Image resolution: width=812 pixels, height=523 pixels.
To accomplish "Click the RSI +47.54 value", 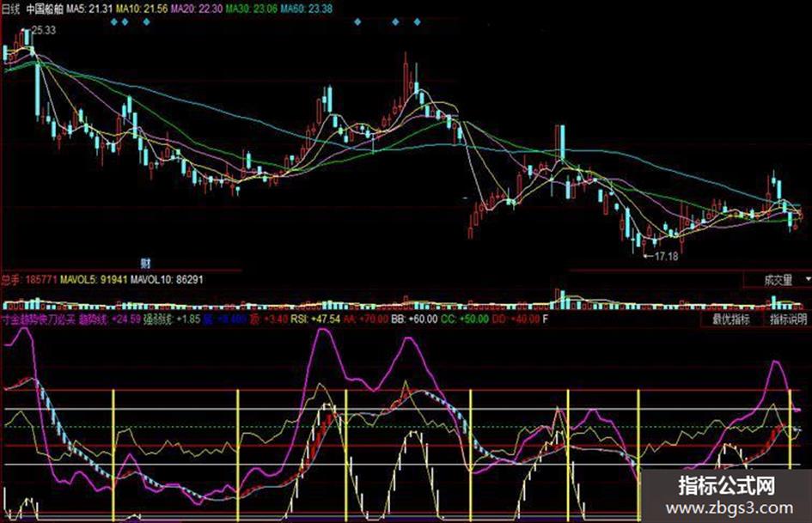I will tap(314, 319).
